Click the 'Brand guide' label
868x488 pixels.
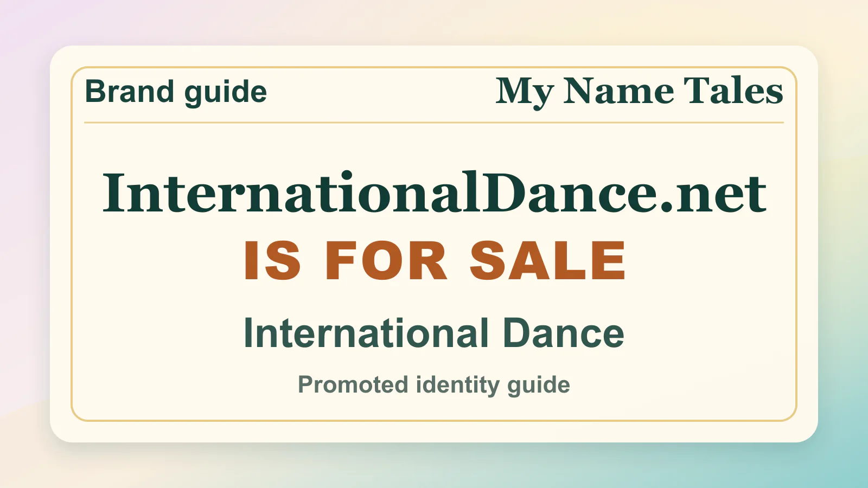tap(176, 92)
